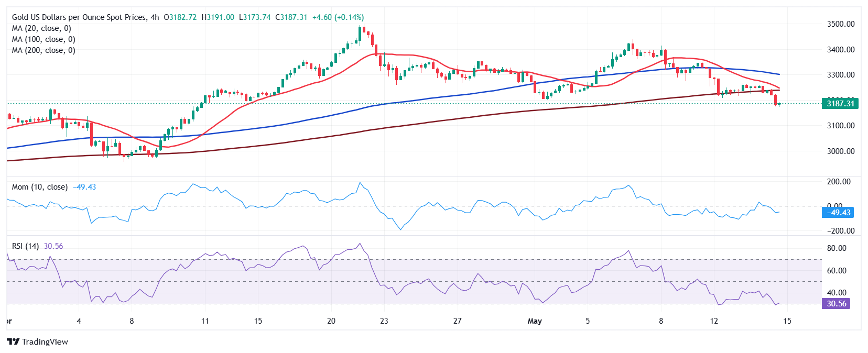868x353 pixels.
Task: Click the May date marker on time axis
Action: tap(535, 321)
